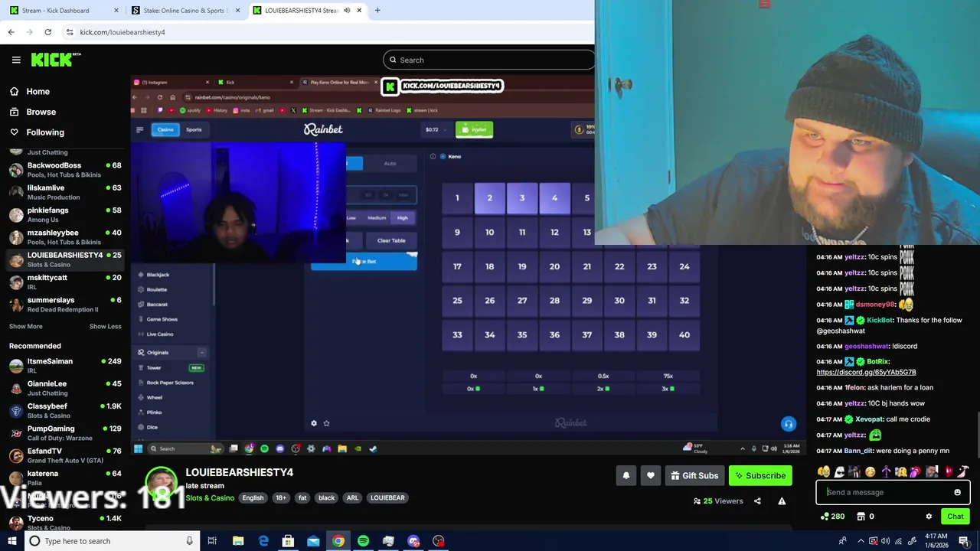Image resolution: width=980 pixels, height=551 pixels.
Task: Select the Slots & Casino category link
Action: coord(210,498)
